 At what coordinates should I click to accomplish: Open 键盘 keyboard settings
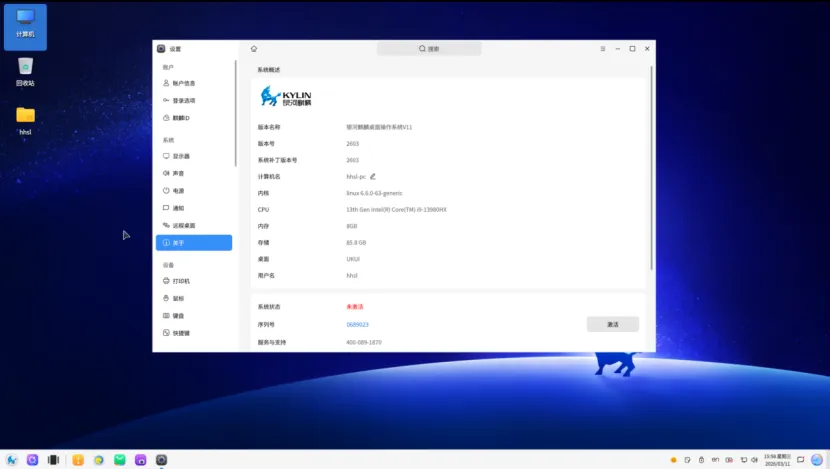point(194,316)
